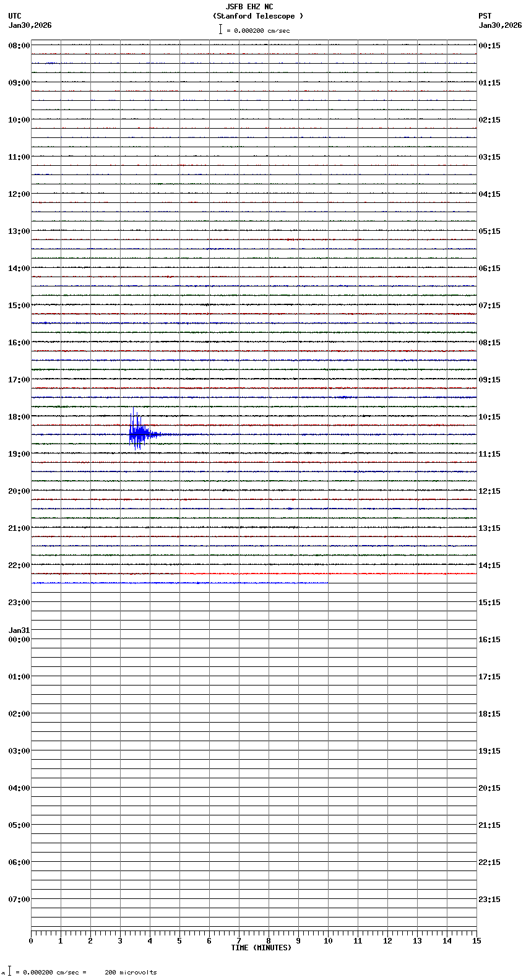
Task: Click the station title JSFB EHZ NC
Action: point(249,7)
